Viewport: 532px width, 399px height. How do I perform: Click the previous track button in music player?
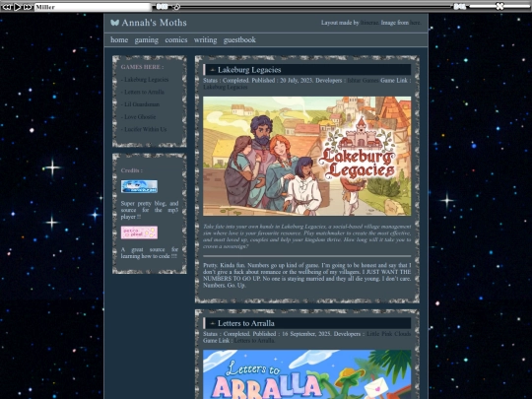[x=7, y=7]
